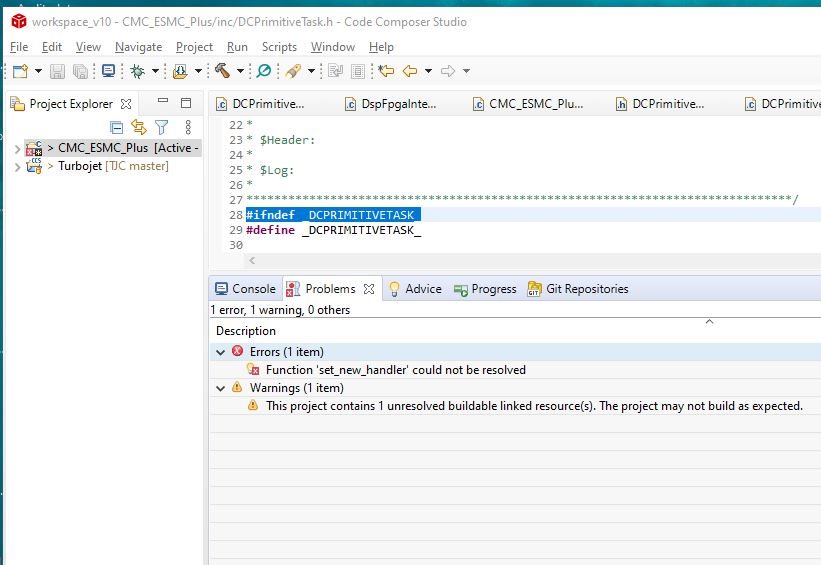
Task: Build project with the hammer icon
Action: [223, 71]
